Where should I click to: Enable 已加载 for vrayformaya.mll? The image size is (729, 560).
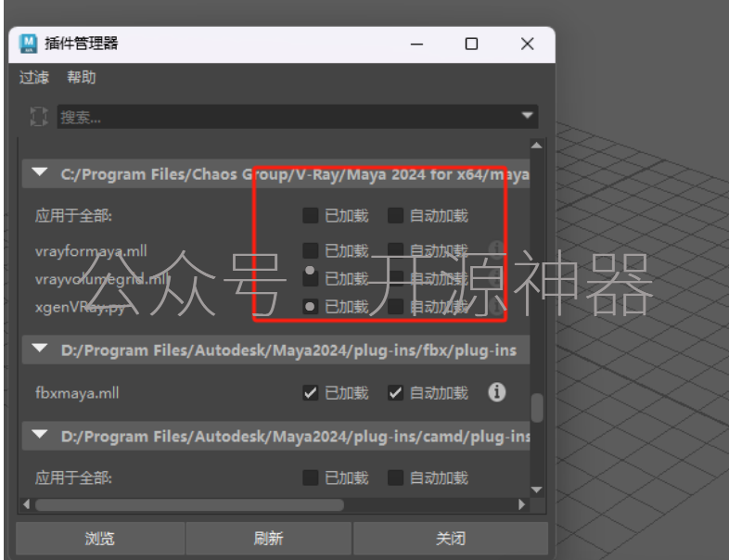point(310,250)
